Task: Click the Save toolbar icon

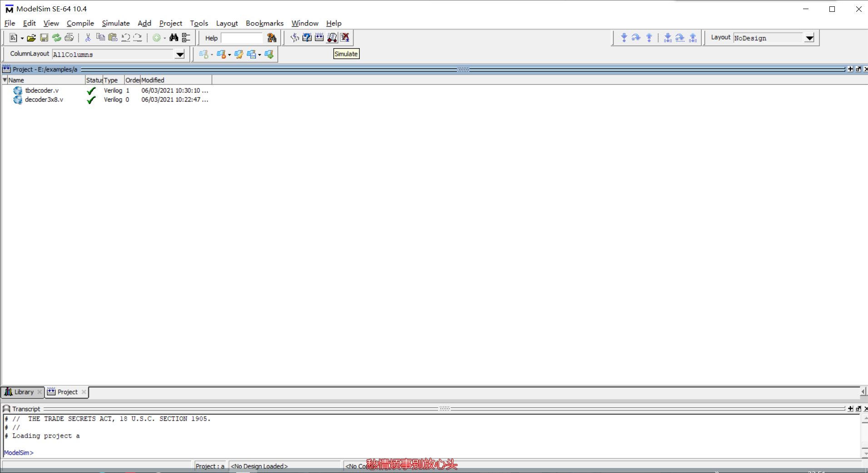Action: coord(44,38)
